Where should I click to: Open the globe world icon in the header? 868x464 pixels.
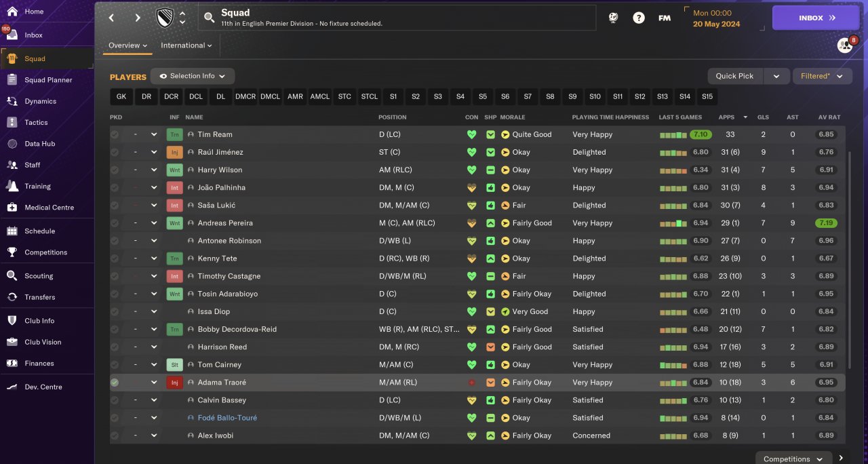tap(613, 18)
